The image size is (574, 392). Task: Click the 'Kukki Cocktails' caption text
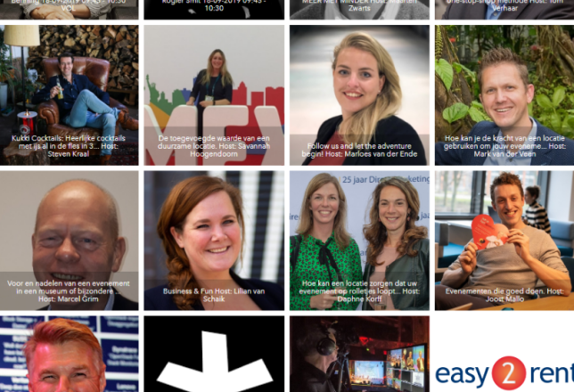[x=69, y=146]
